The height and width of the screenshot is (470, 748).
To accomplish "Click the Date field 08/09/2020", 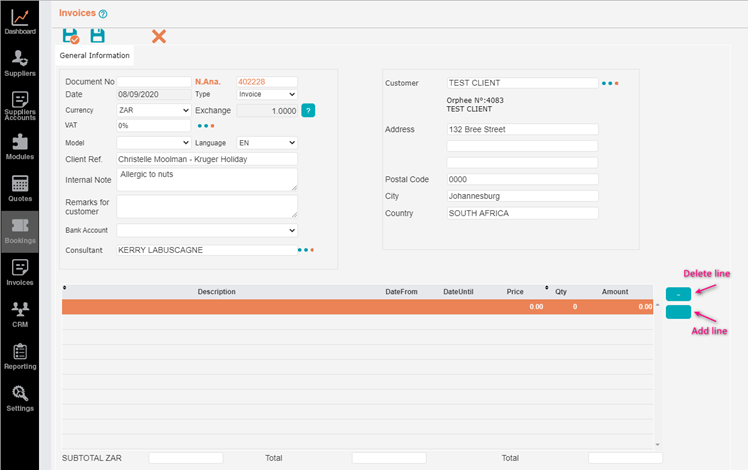I will [x=154, y=94].
